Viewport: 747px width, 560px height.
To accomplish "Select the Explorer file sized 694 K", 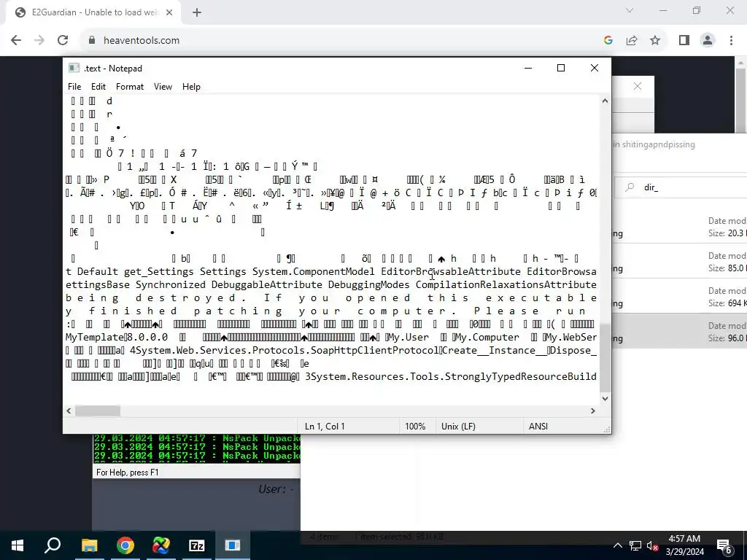I will [679, 297].
